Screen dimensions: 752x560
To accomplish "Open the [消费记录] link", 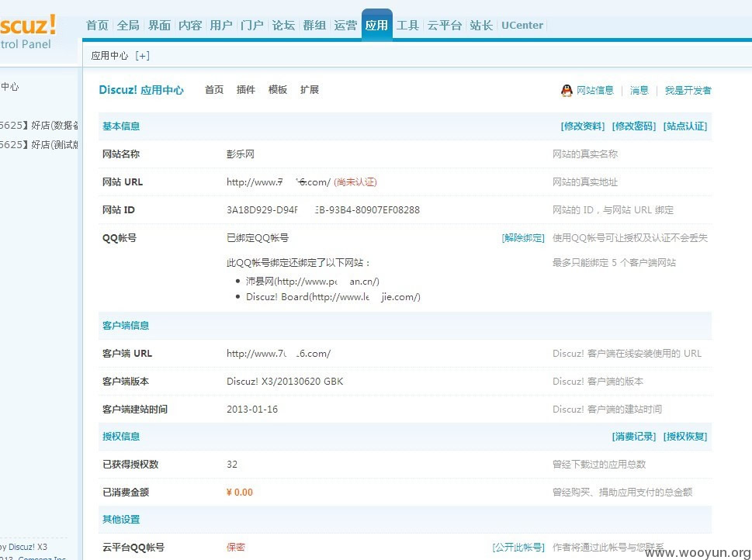I will [x=634, y=437].
